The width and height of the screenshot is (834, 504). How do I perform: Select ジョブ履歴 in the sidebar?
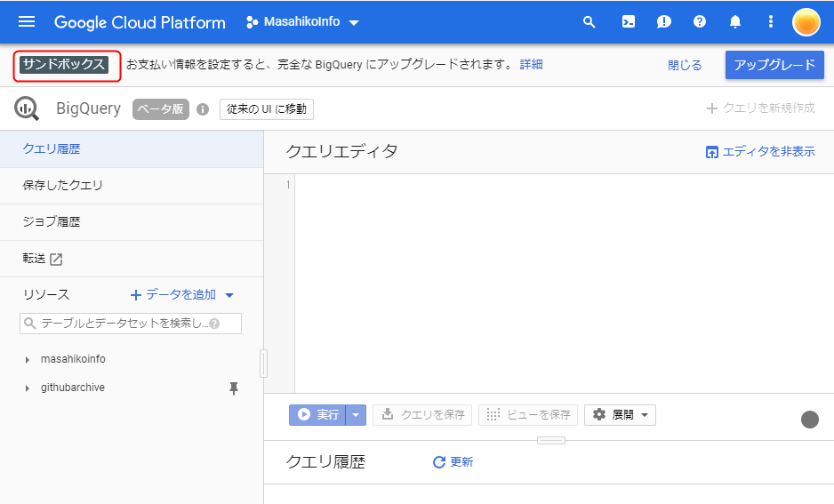coord(132,221)
